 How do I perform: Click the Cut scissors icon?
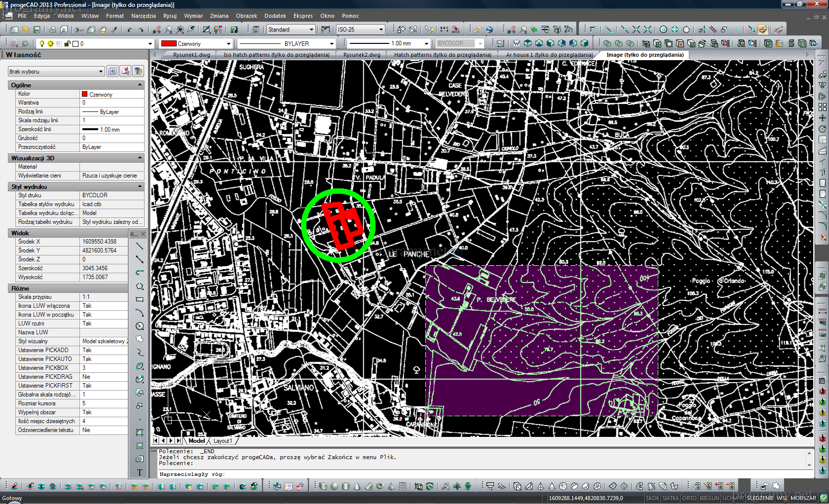coord(79,30)
